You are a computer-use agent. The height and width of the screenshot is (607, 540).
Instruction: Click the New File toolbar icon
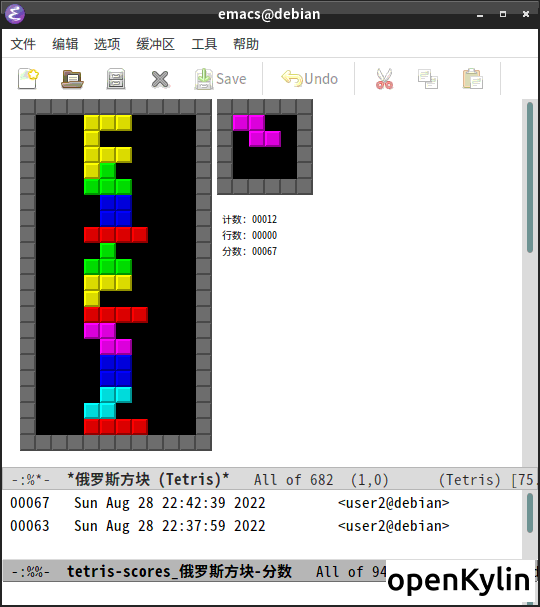click(x=29, y=79)
